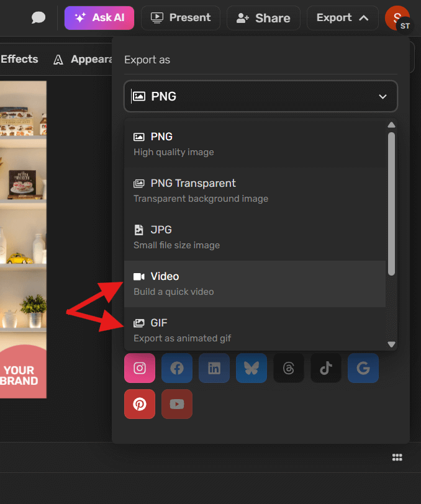421x504 pixels.
Task: Share to Bluesky butterfly icon
Action: coord(251,367)
